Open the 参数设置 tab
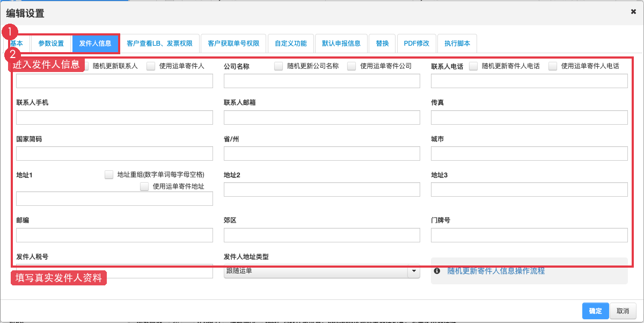The height and width of the screenshot is (323, 644). point(51,44)
